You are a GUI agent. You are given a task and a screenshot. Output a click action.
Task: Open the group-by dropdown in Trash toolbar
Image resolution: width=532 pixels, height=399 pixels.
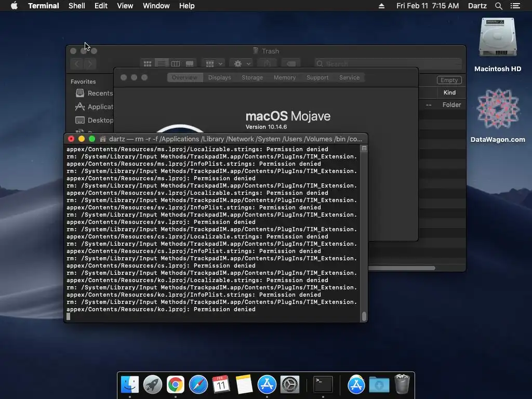pyautogui.click(x=214, y=64)
